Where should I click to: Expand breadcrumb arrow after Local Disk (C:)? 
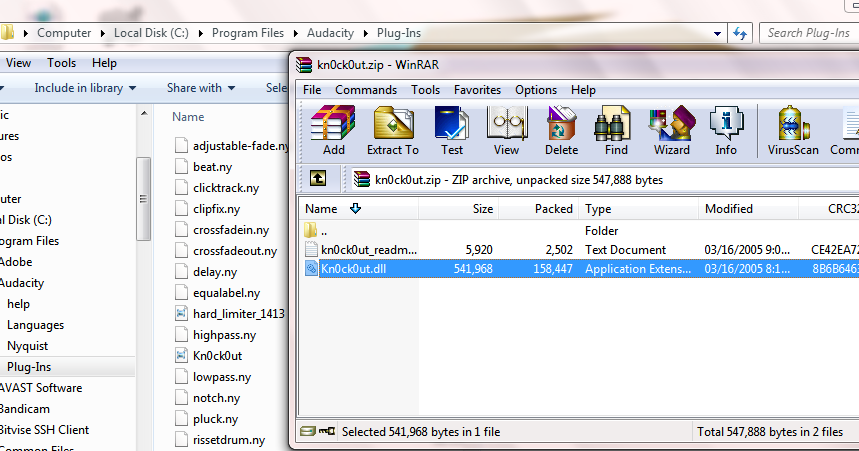(x=201, y=33)
